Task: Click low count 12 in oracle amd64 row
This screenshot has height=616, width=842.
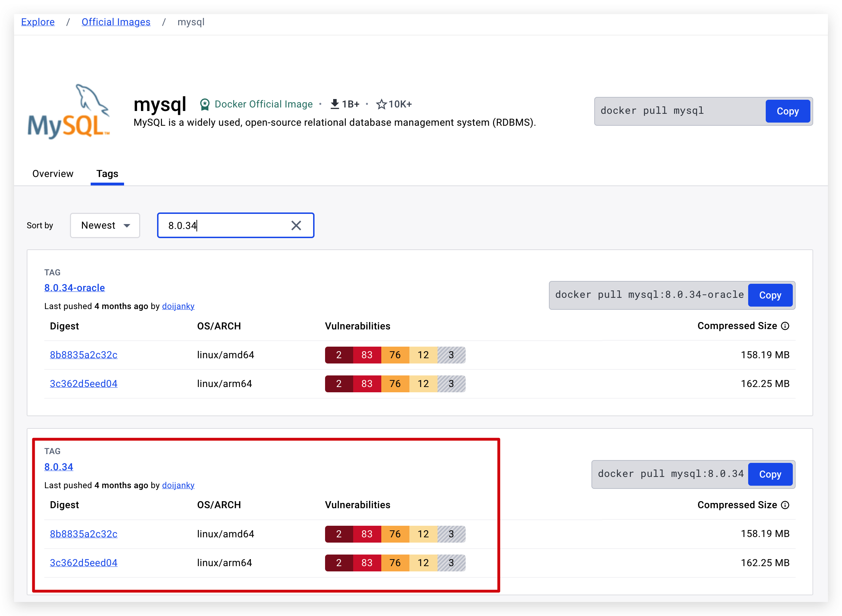Action: (423, 355)
